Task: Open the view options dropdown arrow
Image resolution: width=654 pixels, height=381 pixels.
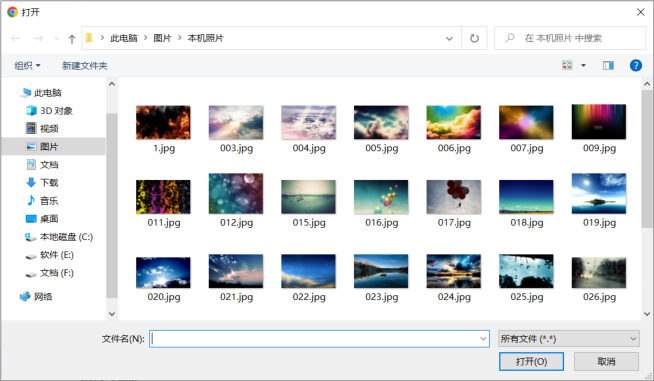Action: tap(583, 66)
